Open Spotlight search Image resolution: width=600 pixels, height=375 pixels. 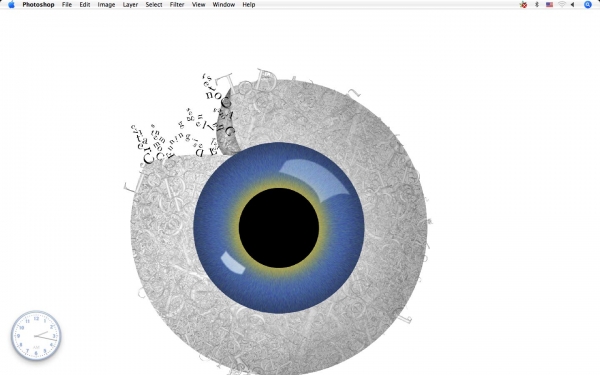(x=588, y=5)
